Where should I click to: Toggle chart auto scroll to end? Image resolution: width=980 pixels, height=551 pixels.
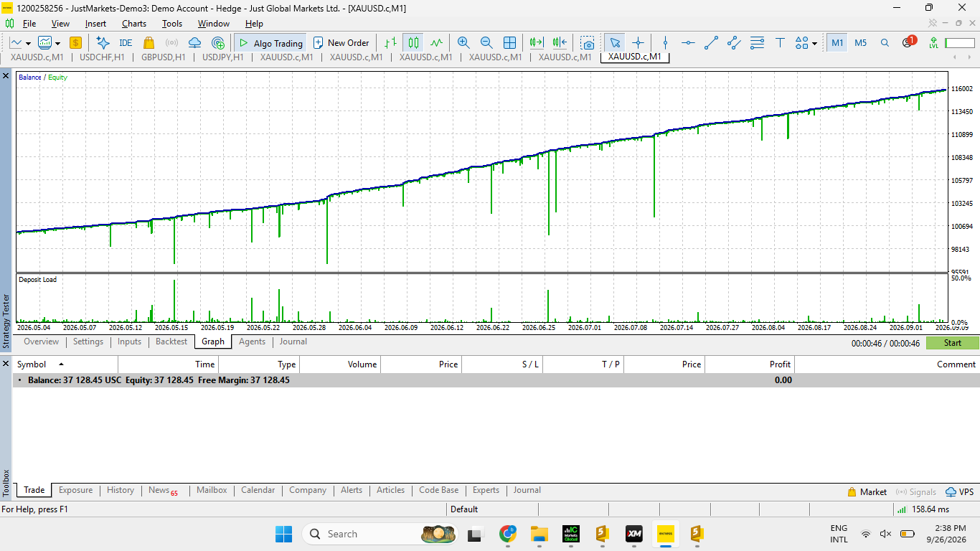click(537, 43)
